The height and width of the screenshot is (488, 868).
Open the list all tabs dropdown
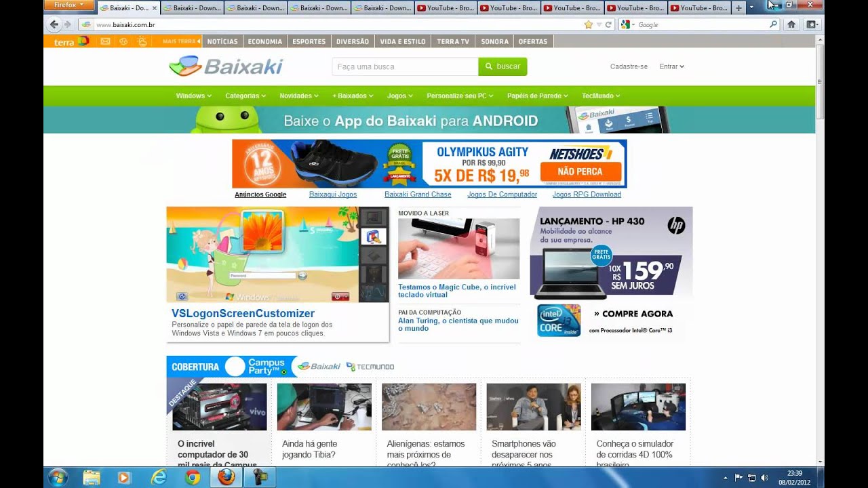click(751, 8)
